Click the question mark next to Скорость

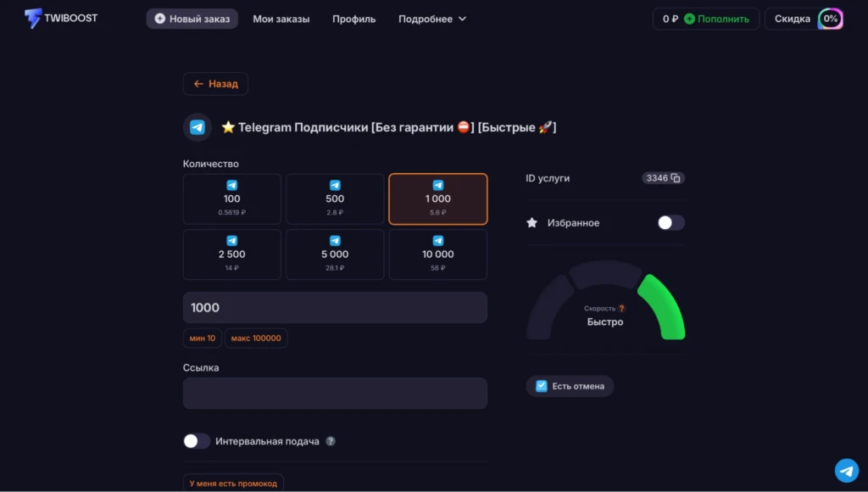(621, 308)
